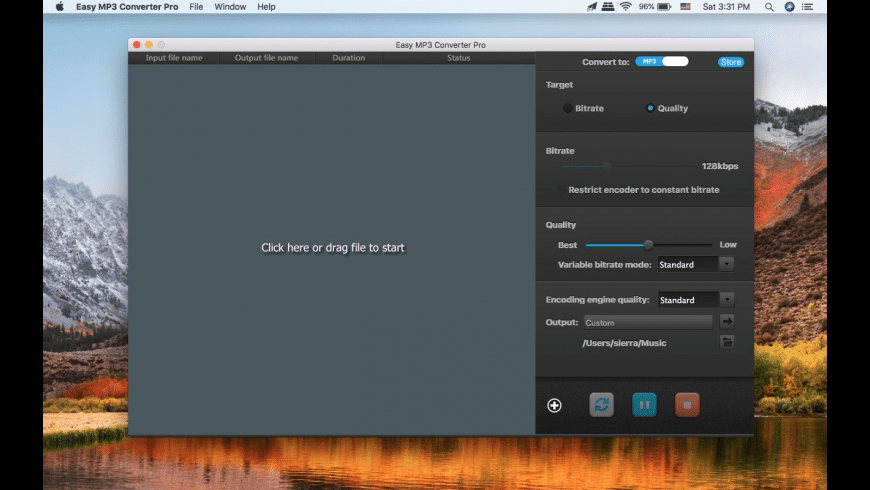Image resolution: width=870 pixels, height=490 pixels.
Task: Start conversion with the refresh arrows button
Action: click(601, 405)
